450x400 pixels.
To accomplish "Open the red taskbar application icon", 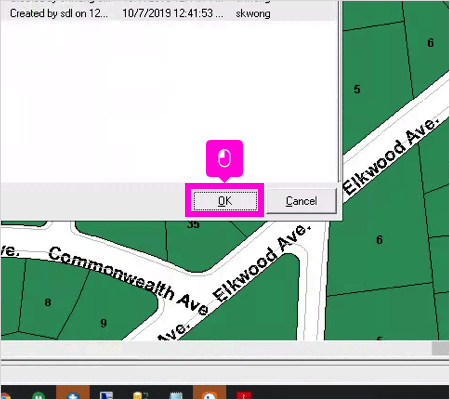I will pyautogui.click(x=244, y=395).
